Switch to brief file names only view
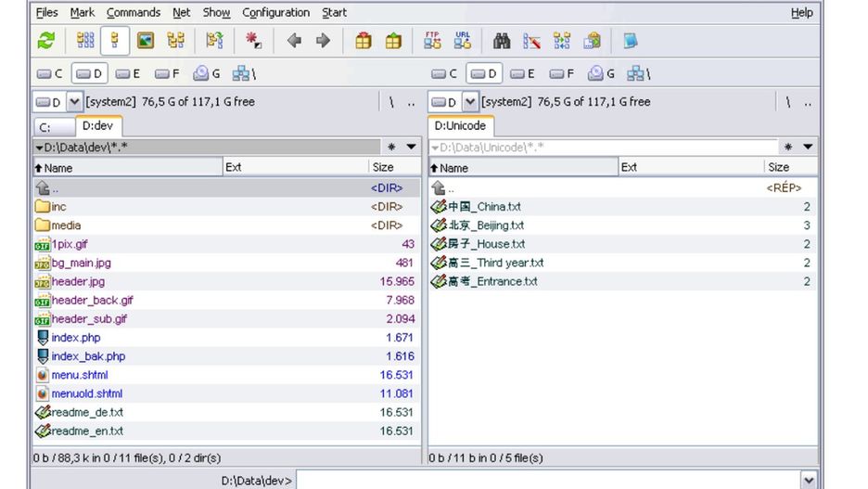The height and width of the screenshot is (489, 868). coord(85,41)
